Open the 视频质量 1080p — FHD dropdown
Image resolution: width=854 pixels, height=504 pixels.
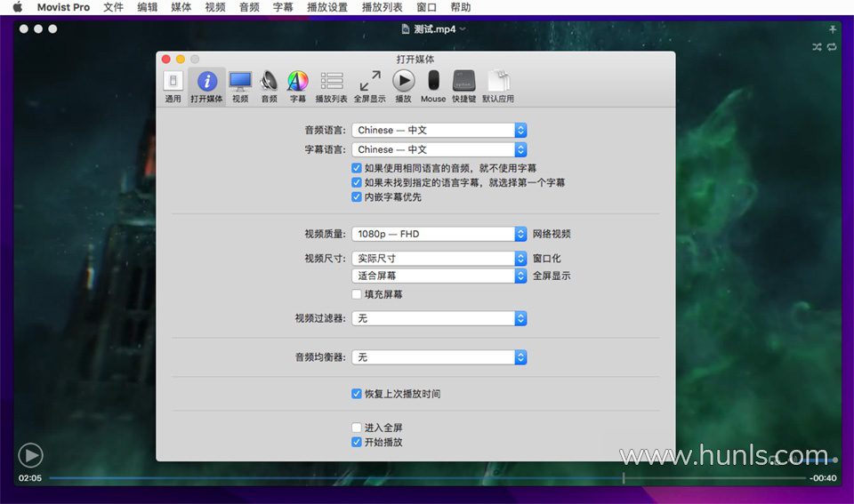pyautogui.click(x=439, y=235)
